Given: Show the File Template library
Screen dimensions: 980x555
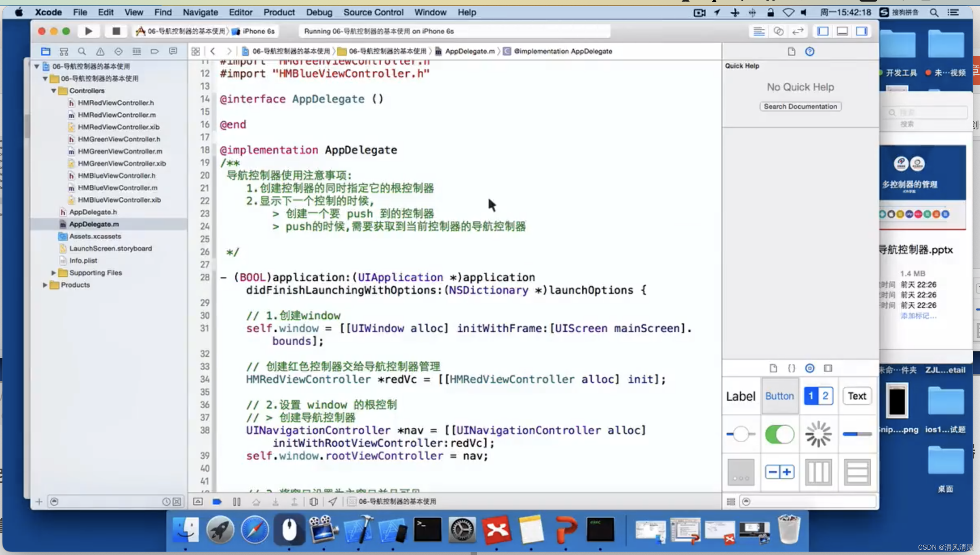Looking at the screenshot, I should 773,368.
